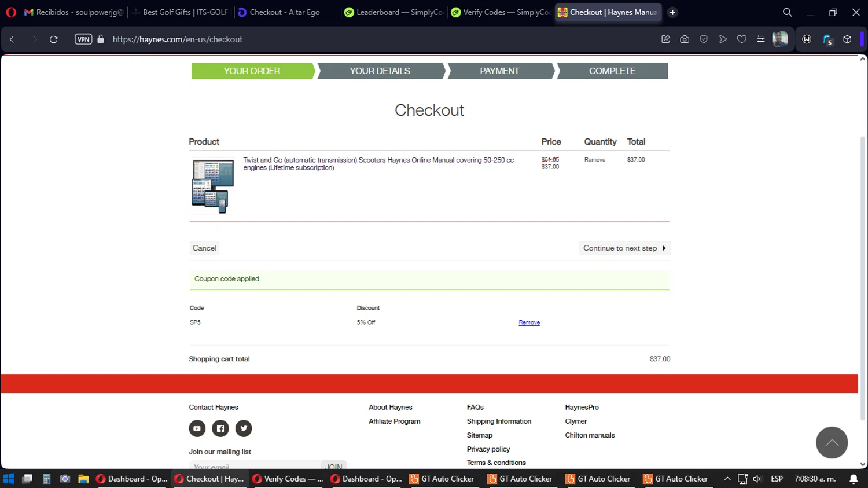This screenshot has width=868, height=488.
Task: Visit Haynes YouTube channel icon
Action: 197,428
